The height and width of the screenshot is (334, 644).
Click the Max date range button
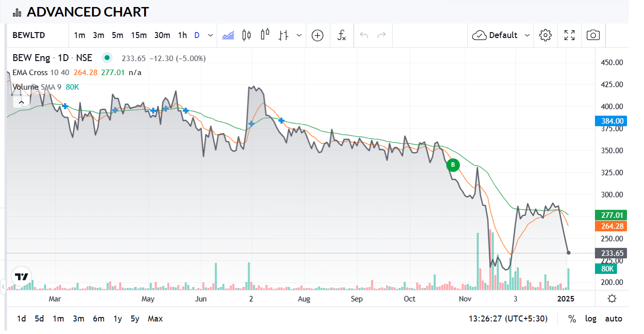(x=155, y=318)
